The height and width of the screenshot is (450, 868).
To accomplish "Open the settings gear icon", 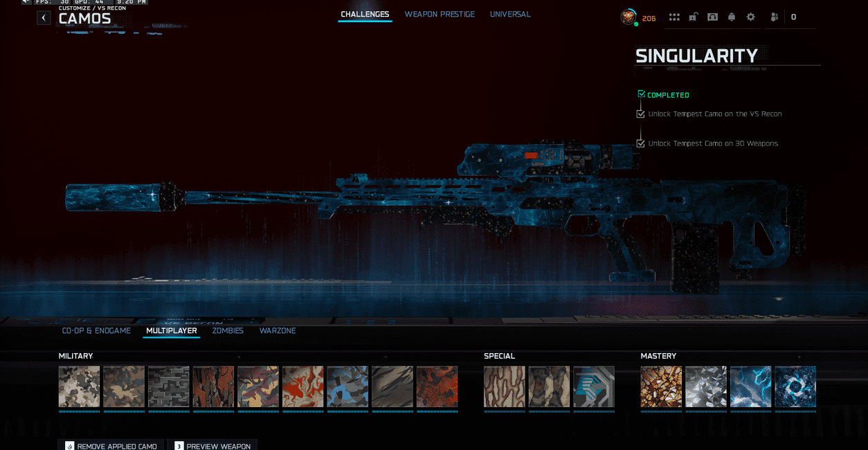I will click(751, 17).
